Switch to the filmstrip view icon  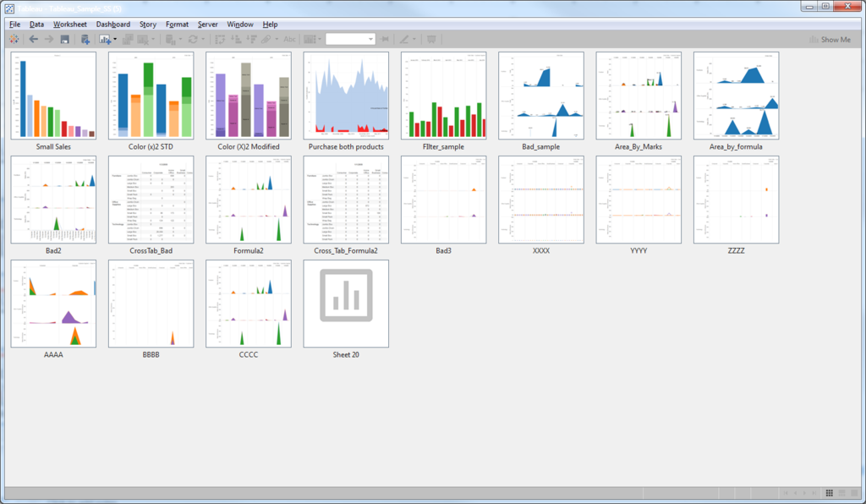pyautogui.click(x=841, y=493)
